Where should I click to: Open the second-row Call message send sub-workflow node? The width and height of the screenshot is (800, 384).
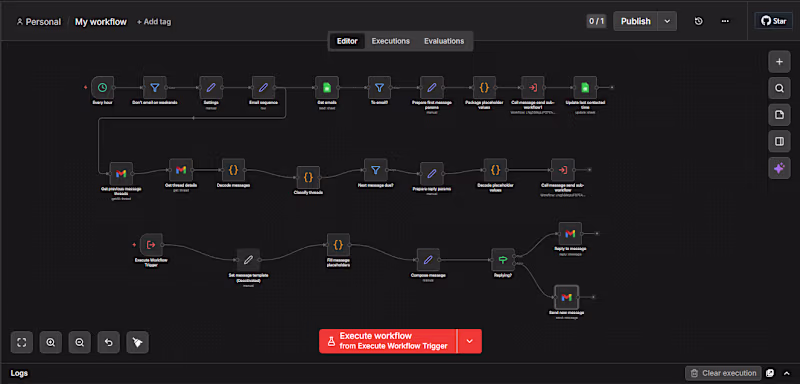pyautogui.click(x=563, y=170)
